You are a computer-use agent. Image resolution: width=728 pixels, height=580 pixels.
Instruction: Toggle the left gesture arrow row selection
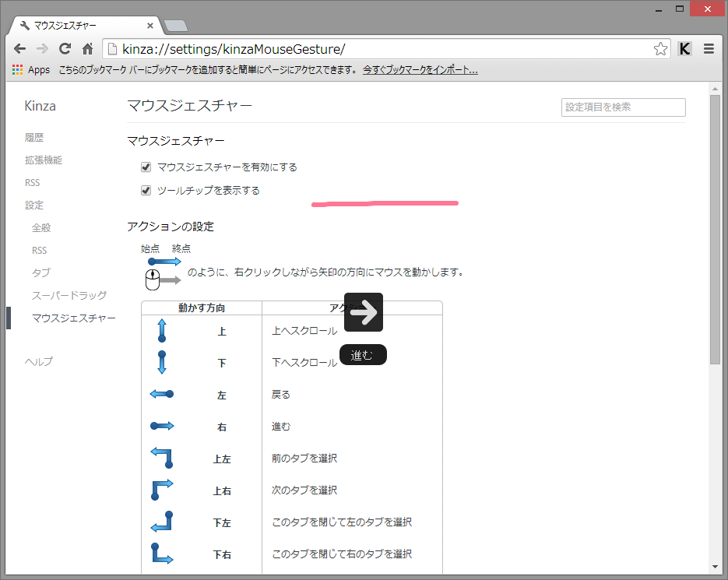(x=162, y=394)
